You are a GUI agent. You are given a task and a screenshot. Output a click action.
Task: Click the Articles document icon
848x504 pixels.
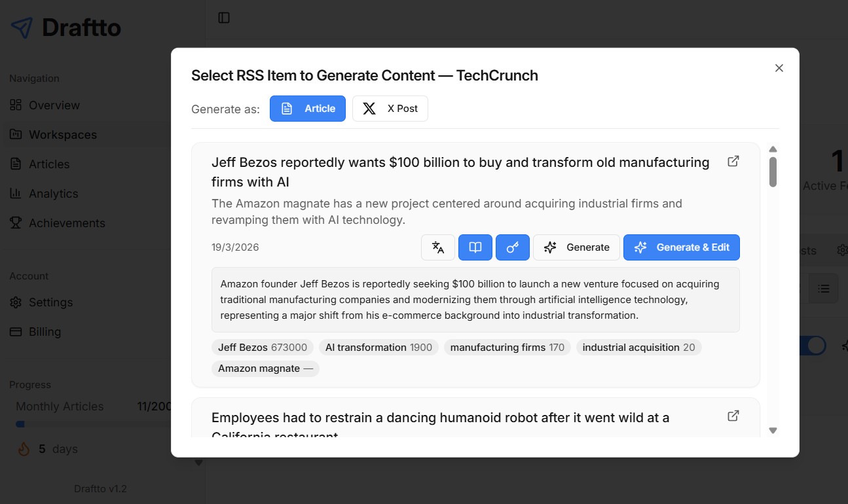coord(16,164)
